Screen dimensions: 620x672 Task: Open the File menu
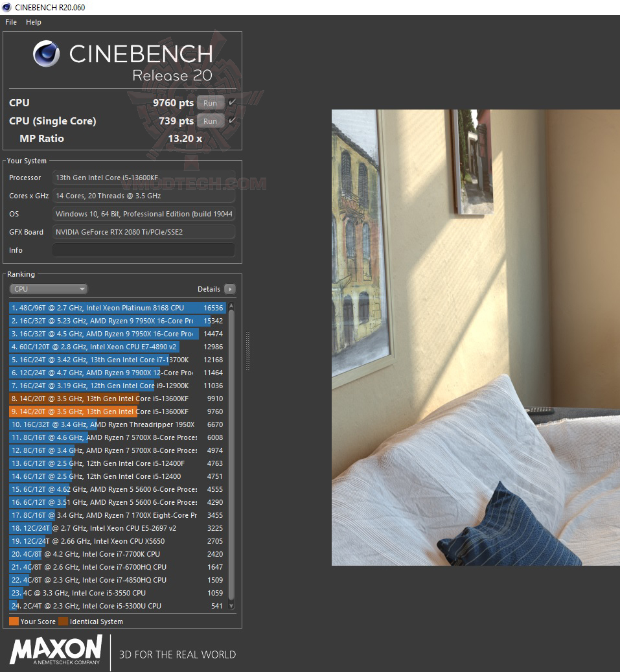[11, 22]
